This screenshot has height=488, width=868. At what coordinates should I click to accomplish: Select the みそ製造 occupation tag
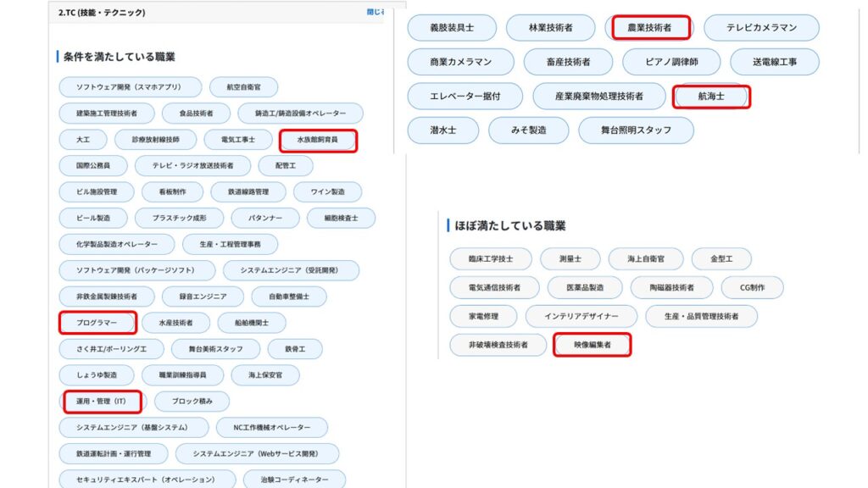[x=529, y=130]
